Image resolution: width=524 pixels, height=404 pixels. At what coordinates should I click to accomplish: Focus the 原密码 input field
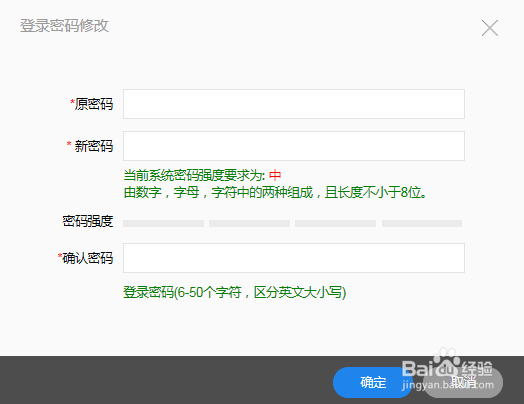[294, 104]
